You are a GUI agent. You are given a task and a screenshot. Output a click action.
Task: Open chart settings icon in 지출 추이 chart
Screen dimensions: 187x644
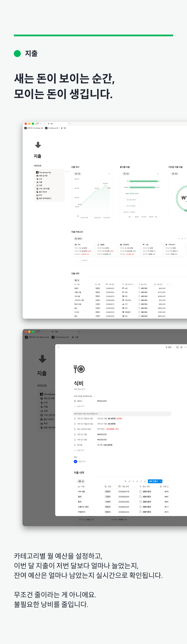(x=109, y=174)
